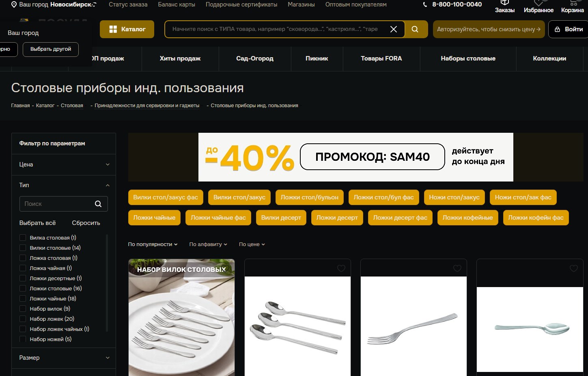The width and height of the screenshot is (588, 376).
Task: Add the three-spoons product to favorites
Action: pos(341,268)
